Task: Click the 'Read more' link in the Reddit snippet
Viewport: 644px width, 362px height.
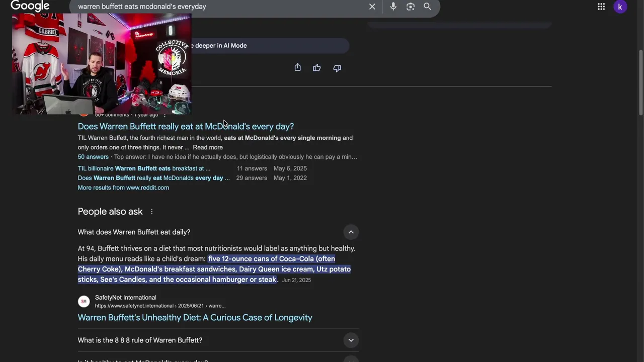Action: (x=208, y=147)
